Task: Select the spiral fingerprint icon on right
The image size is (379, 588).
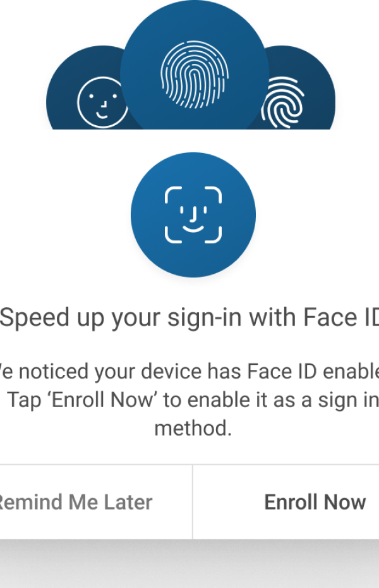Action: pyautogui.click(x=283, y=102)
